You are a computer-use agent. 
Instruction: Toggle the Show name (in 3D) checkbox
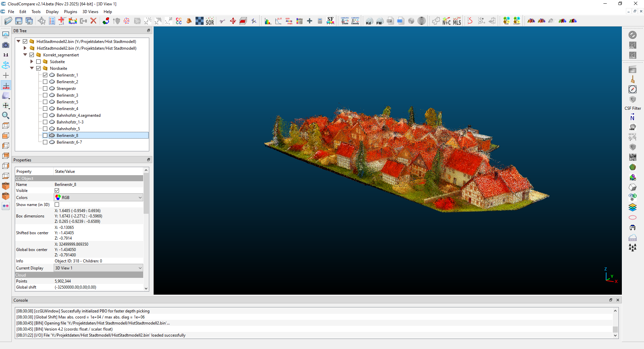(57, 205)
